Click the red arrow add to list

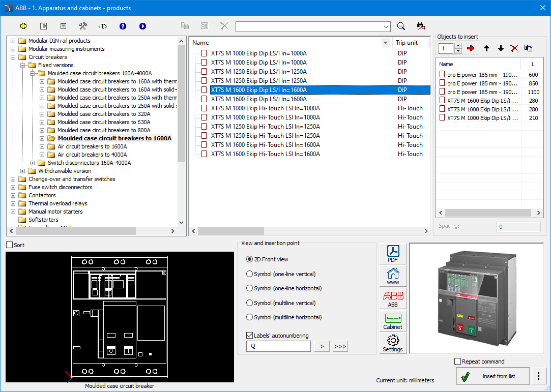pos(471,48)
